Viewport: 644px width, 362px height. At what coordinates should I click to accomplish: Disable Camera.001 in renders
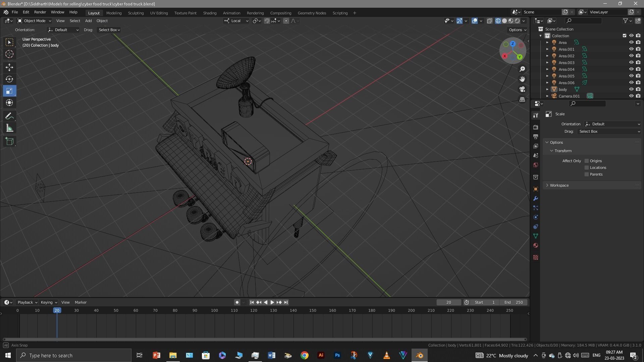coord(638,96)
